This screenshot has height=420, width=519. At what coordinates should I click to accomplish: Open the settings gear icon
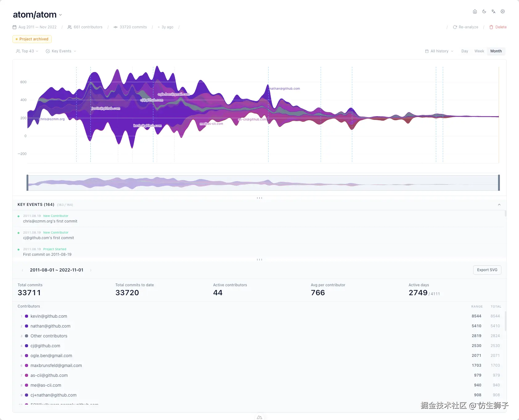503,11
